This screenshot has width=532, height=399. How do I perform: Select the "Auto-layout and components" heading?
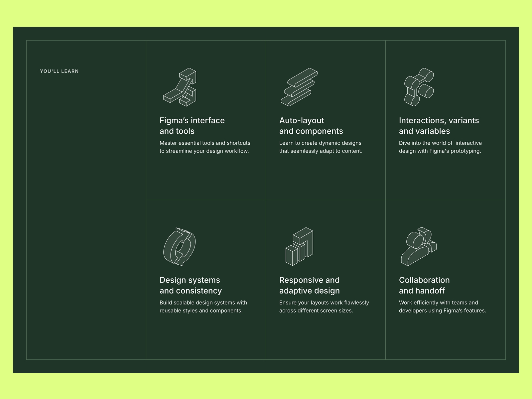click(311, 126)
